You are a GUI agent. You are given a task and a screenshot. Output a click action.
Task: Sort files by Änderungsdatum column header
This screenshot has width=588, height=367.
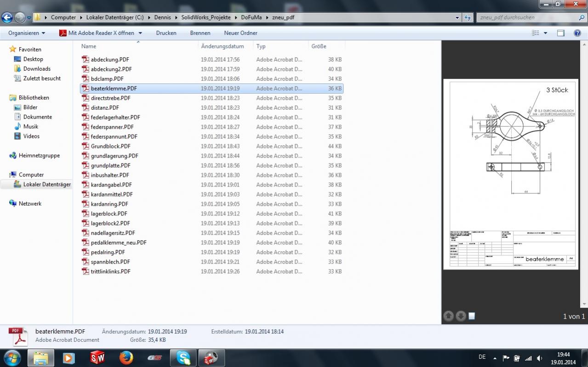(222, 46)
